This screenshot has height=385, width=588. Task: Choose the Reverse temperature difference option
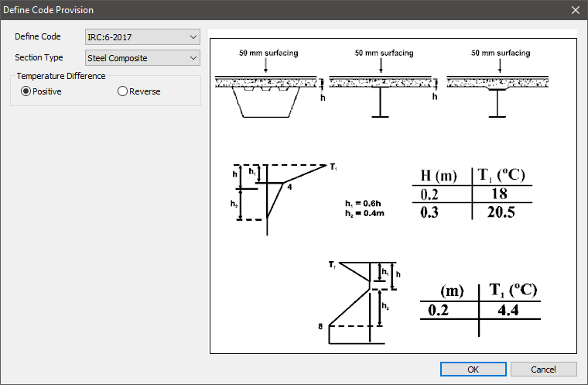click(122, 91)
